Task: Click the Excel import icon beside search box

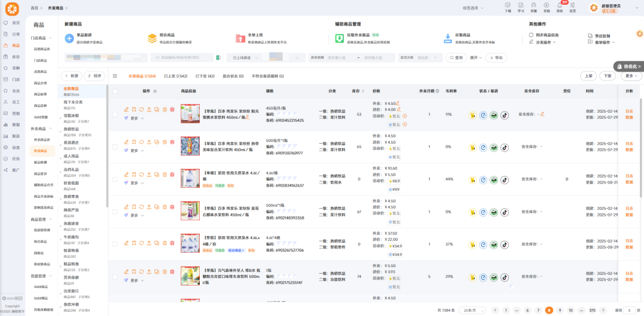Action: point(219,58)
